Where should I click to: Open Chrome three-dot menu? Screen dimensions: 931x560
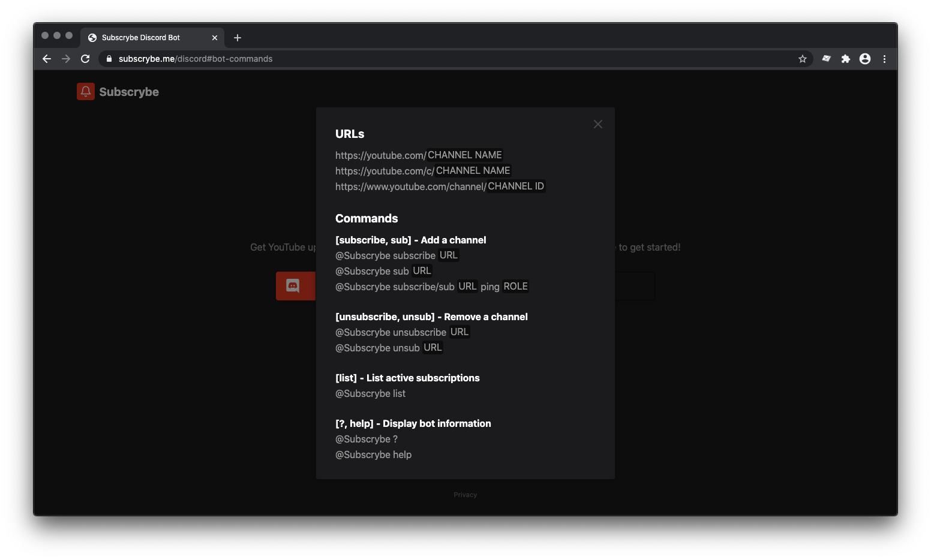[x=884, y=59]
